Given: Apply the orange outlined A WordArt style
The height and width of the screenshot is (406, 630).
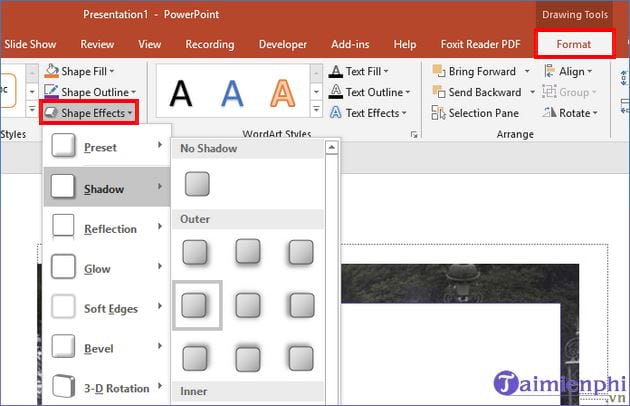Looking at the screenshot, I should click(282, 93).
